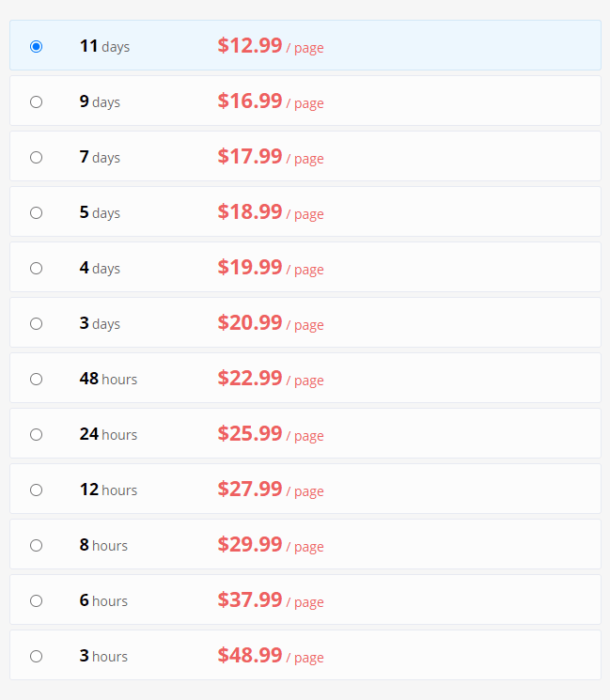Image resolution: width=610 pixels, height=700 pixels.
Task: Click the "48 hours" label text
Action: click(x=108, y=379)
